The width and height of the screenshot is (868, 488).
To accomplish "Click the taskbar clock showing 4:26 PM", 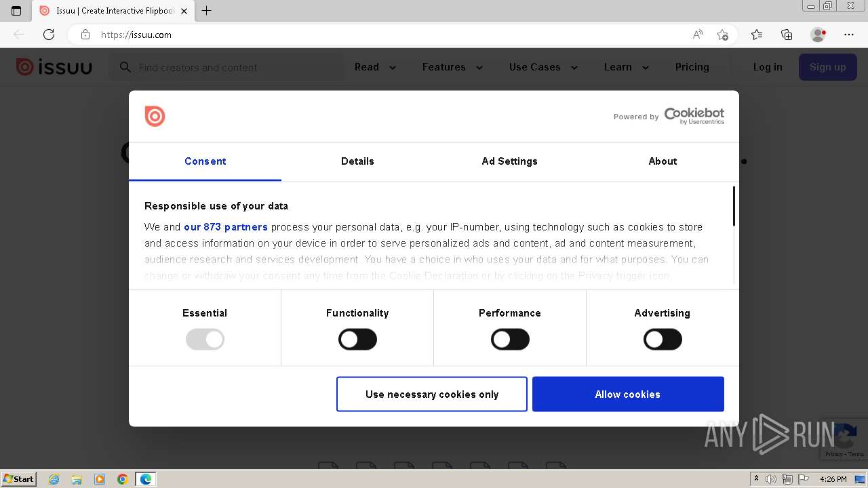I will tap(833, 479).
